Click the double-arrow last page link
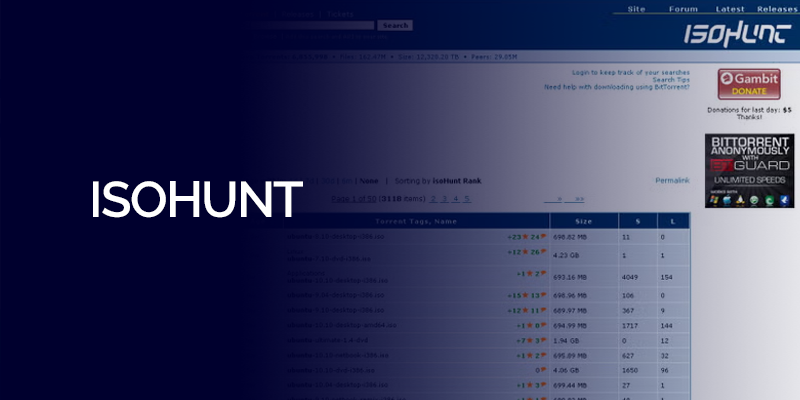The image size is (800, 400). point(574,199)
